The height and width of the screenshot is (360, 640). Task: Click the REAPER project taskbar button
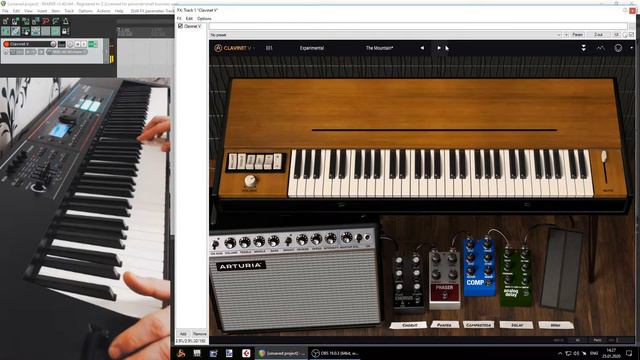click(x=281, y=353)
